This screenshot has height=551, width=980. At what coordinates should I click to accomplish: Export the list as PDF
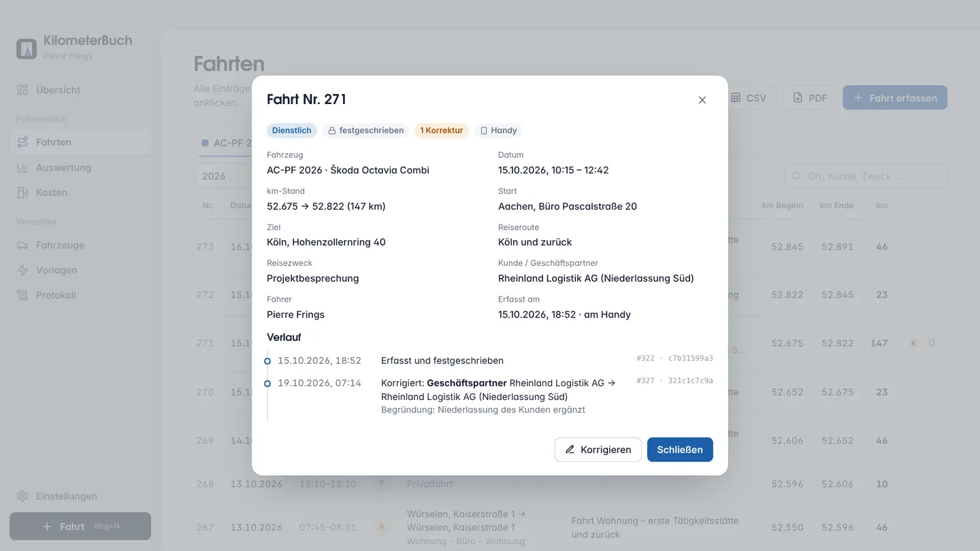pyautogui.click(x=810, y=98)
